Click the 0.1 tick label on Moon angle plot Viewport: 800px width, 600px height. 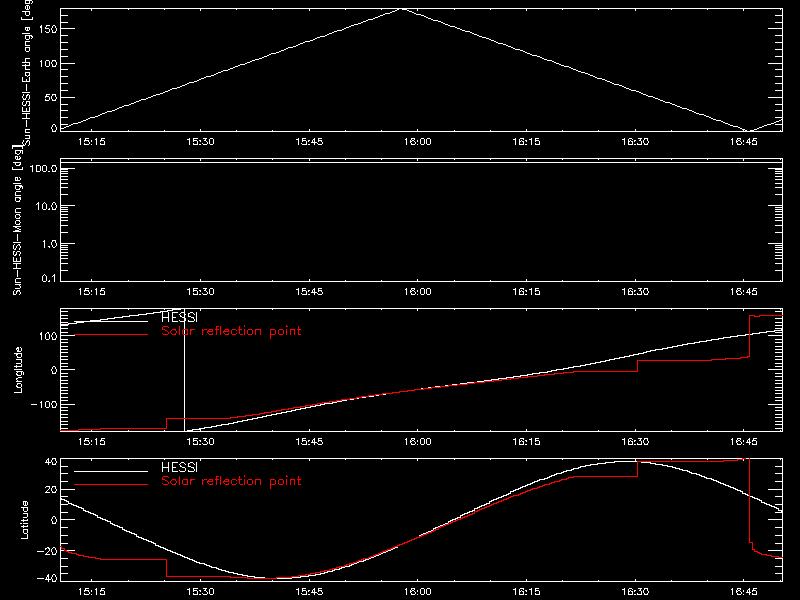[x=48, y=278]
